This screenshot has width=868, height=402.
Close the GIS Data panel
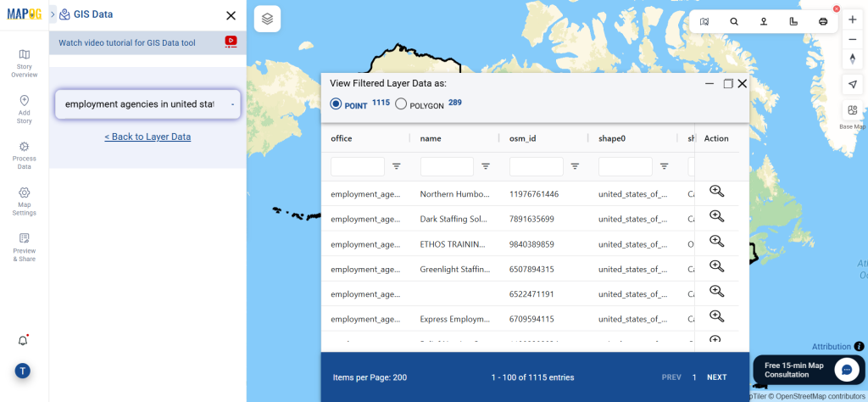tap(231, 15)
